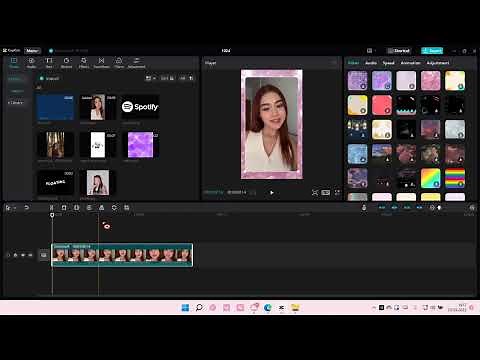Choose the rainbow stripes background swatch
The image size is (480, 360).
tap(455, 178)
